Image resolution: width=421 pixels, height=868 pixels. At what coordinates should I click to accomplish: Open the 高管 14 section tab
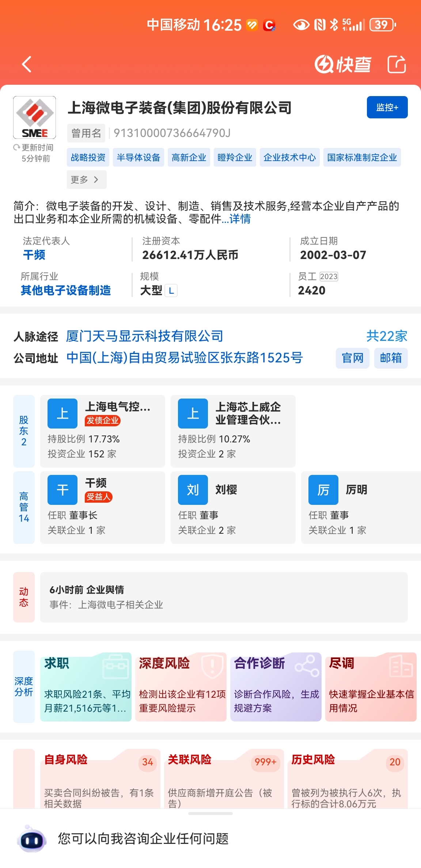pos(24,507)
